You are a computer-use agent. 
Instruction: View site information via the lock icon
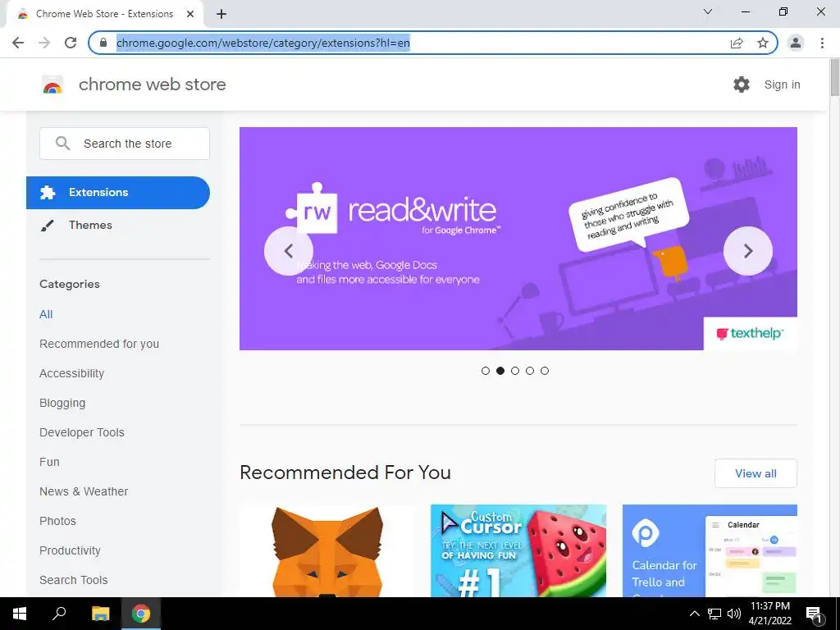click(x=103, y=43)
